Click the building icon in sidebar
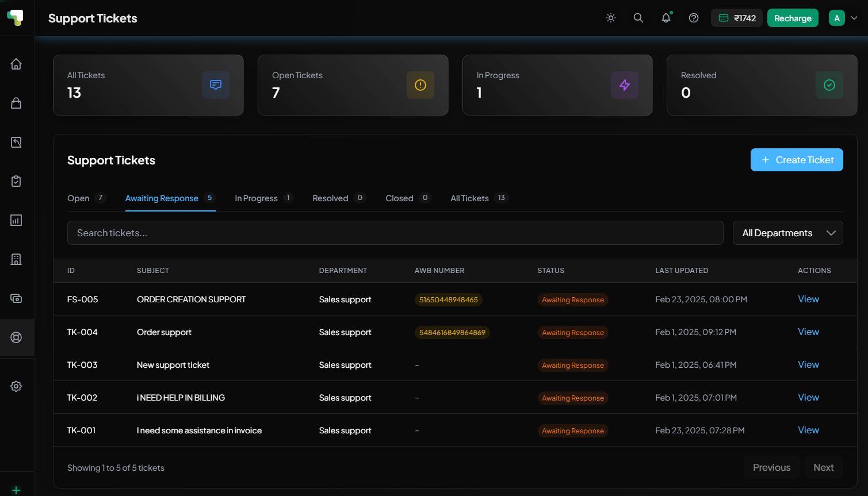Viewport: 868px width, 496px height. tap(16, 259)
